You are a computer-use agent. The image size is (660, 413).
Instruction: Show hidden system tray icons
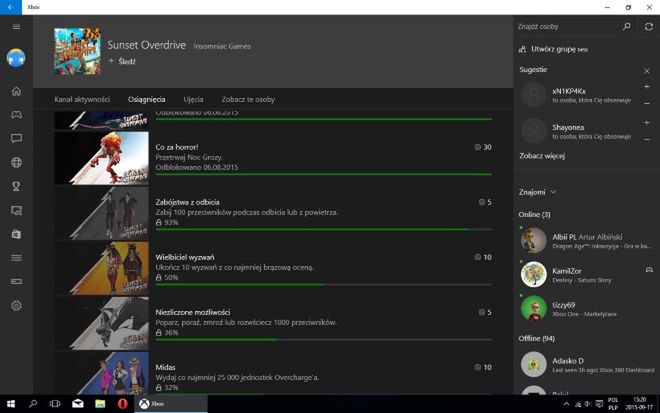(567, 404)
